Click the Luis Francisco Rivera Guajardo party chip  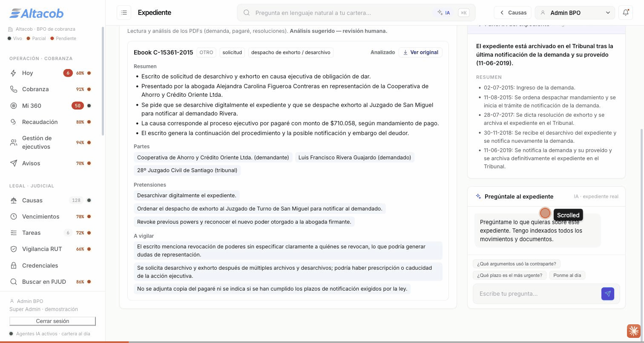click(x=355, y=158)
